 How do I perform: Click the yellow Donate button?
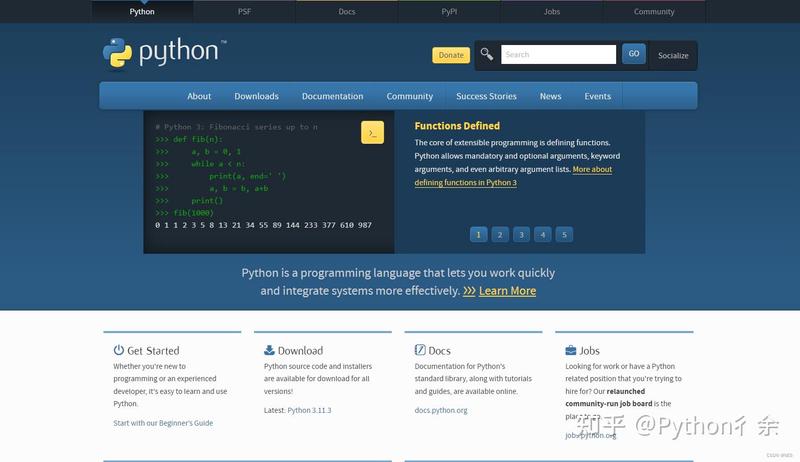451,55
